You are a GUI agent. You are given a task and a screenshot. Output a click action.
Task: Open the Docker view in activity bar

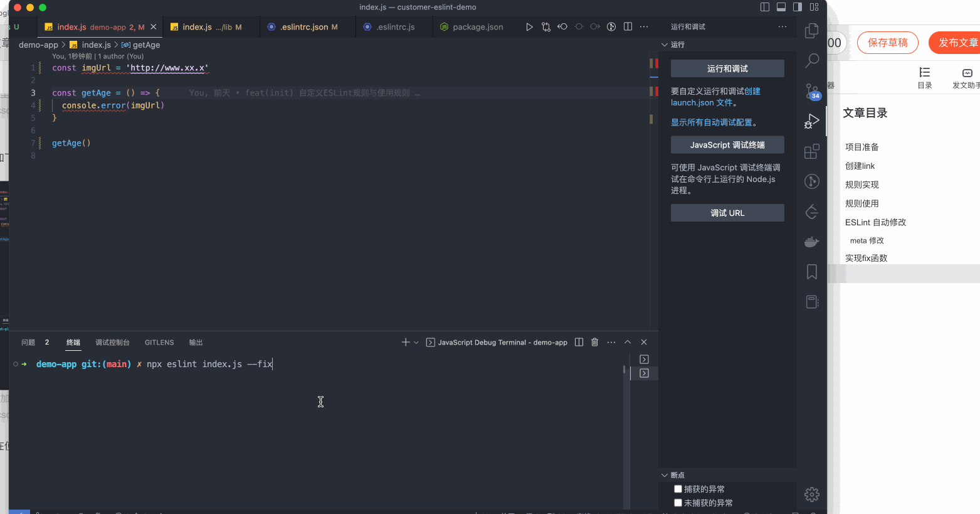(812, 242)
